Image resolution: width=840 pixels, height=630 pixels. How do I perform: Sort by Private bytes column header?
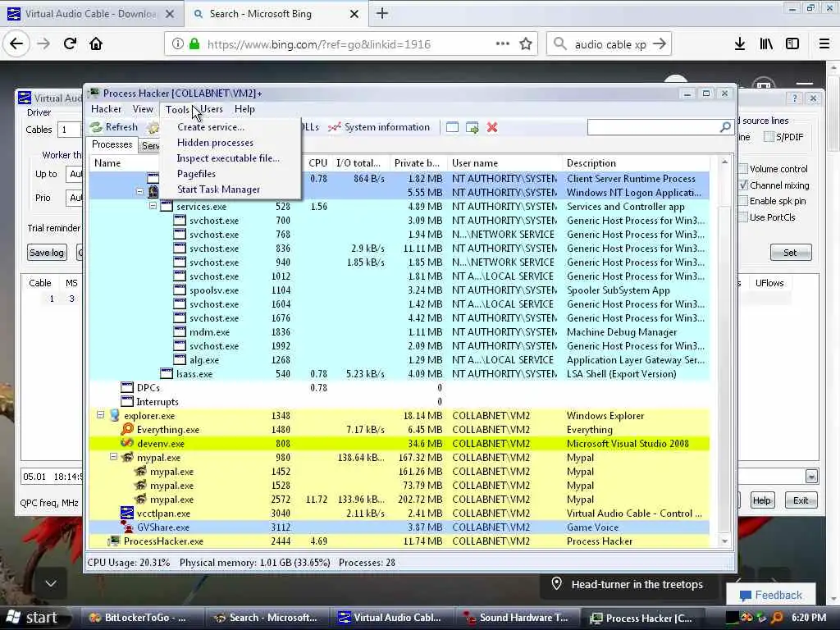417,163
